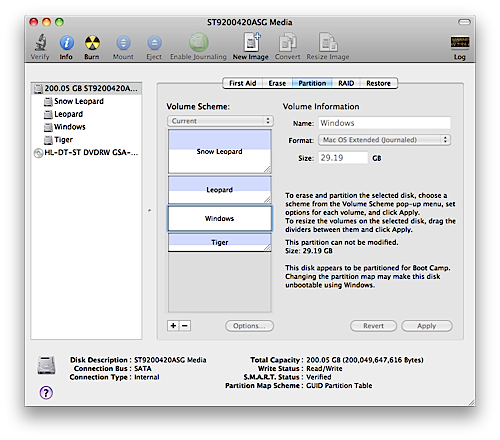Click the Convert toolbar icon
The width and height of the screenshot is (500, 440).
[x=287, y=42]
